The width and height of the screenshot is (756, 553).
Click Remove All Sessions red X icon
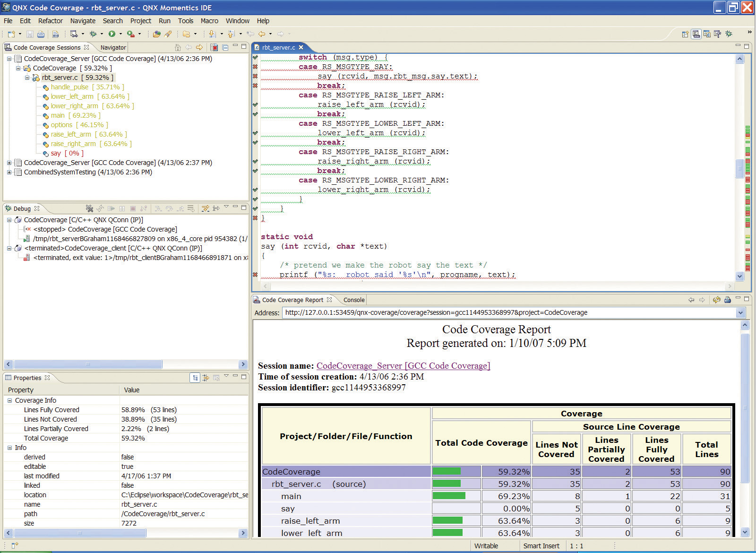214,47
